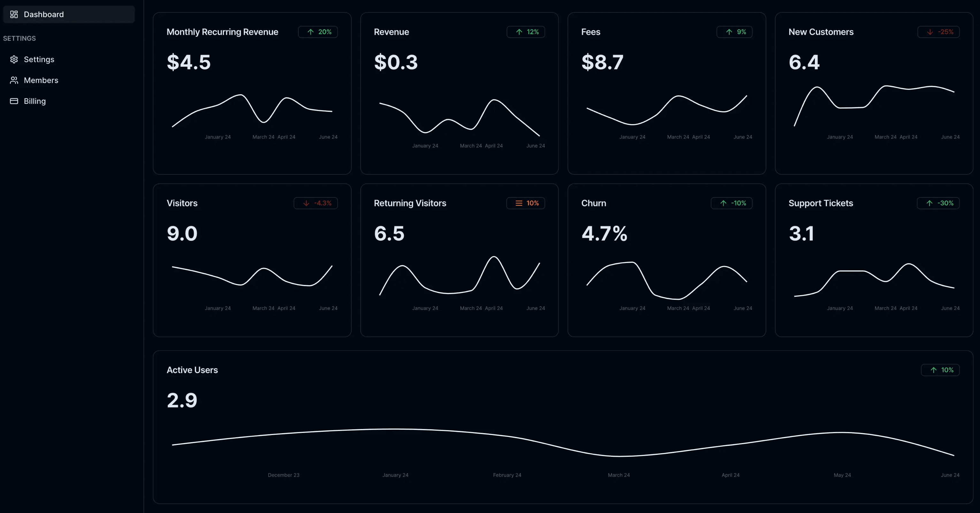The image size is (980, 513).
Task: Click the 3.1 support tickets value
Action: [x=801, y=233]
